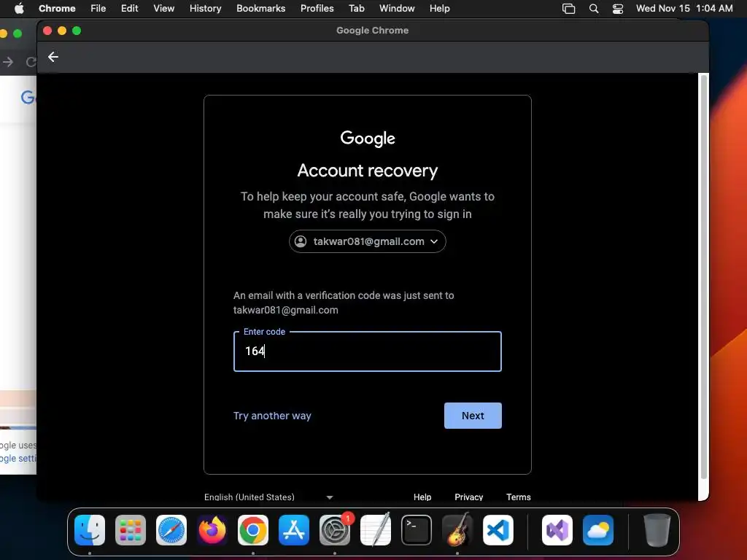The image size is (747, 560).
Task: Open the Help menu in menu bar
Action: click(439, 8)
